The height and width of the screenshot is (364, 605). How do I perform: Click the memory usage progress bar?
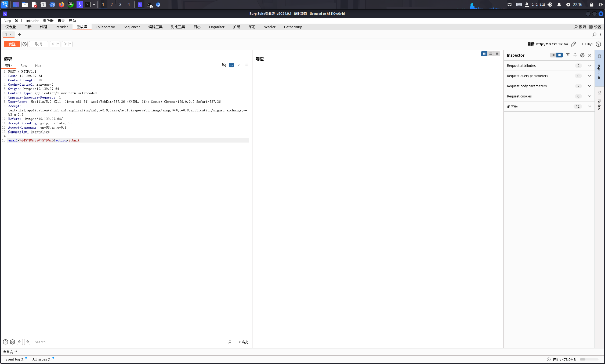coord(589,359)
